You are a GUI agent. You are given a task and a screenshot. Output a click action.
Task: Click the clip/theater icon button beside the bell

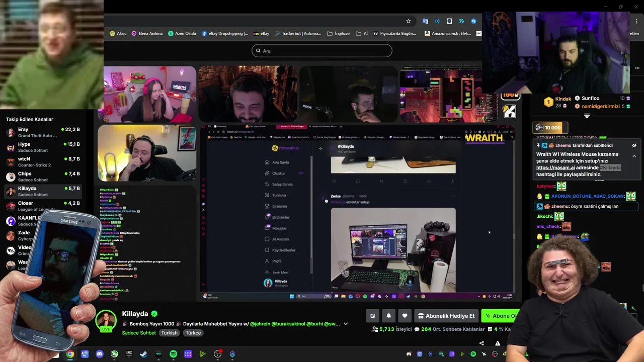(x=372, y=316)
